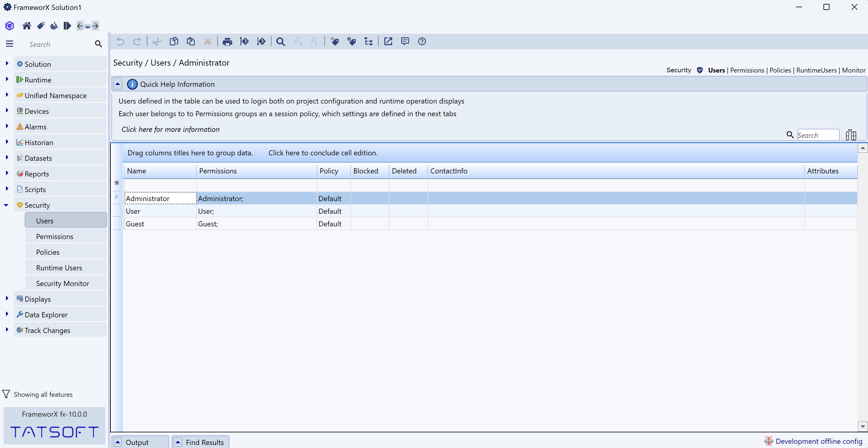Open Runtime Users in sidebar

(66, 268)
